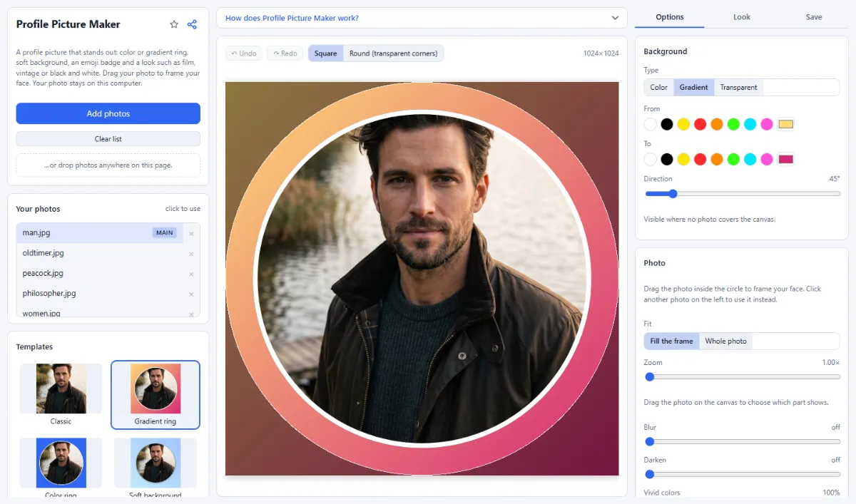Open the Save tab
Screen dimensions: 856x504
pyautogui.click(x=814, y=17)
